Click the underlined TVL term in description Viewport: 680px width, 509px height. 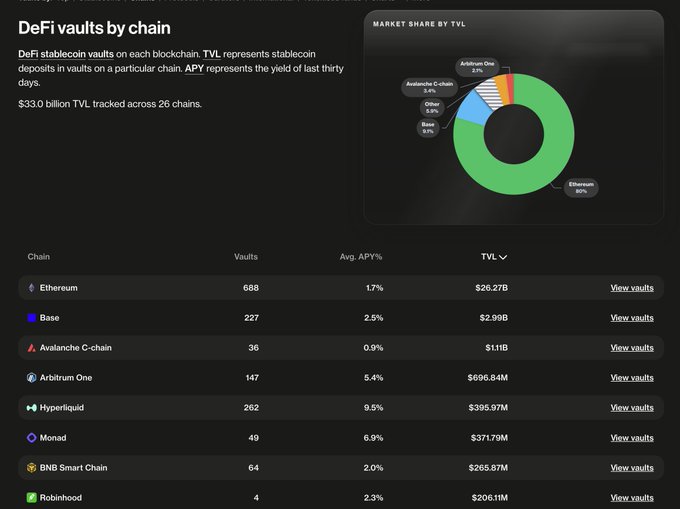(x=212, y=54)
